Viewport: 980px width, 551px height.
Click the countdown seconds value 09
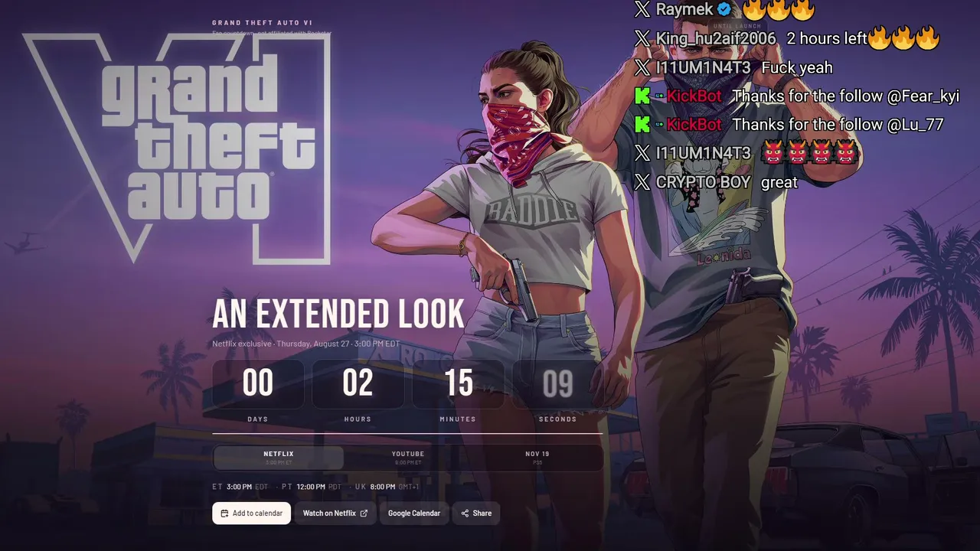(557, 383)
